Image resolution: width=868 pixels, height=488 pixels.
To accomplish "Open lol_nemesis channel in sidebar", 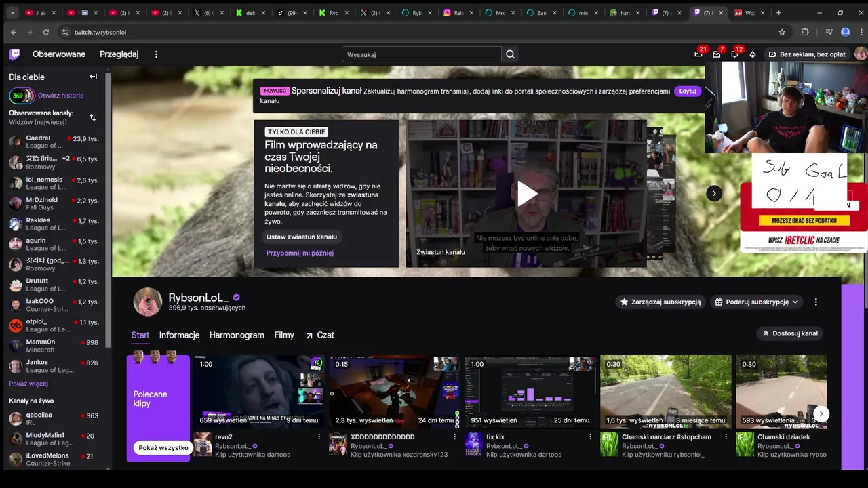I will click(54, 183).
